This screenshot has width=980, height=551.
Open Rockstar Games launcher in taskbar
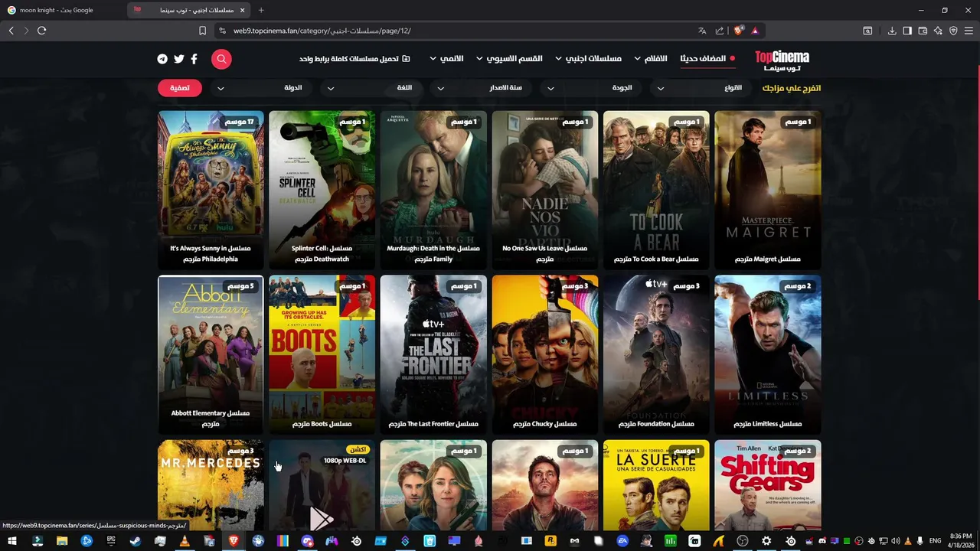[x=550, y=541]
